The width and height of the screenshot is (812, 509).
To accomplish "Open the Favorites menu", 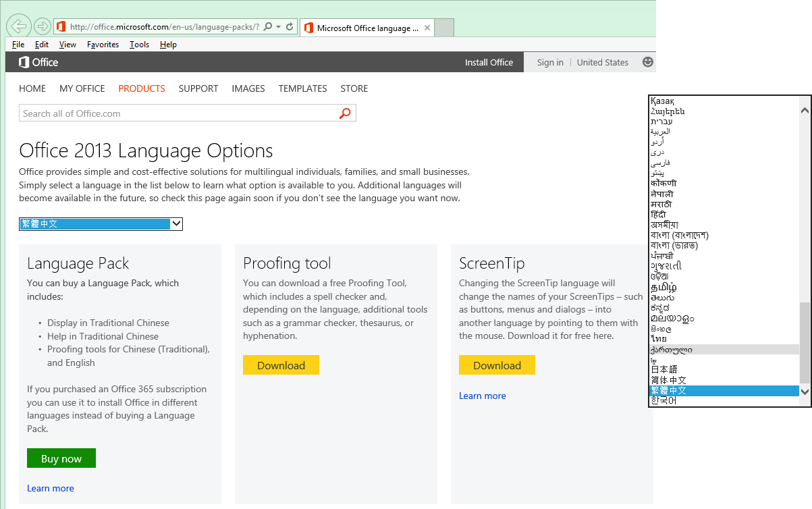I will click(x=103, y=45).
